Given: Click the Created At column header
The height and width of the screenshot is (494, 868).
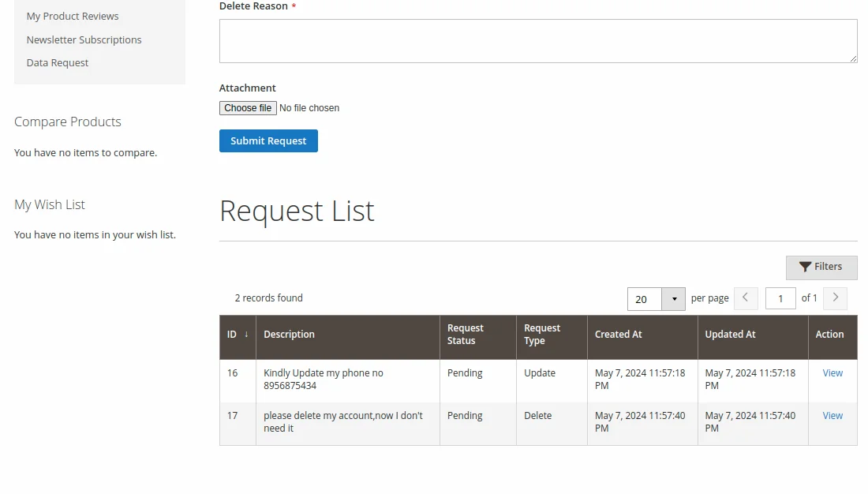Looking at the screenshot, I should coord(619,334).
